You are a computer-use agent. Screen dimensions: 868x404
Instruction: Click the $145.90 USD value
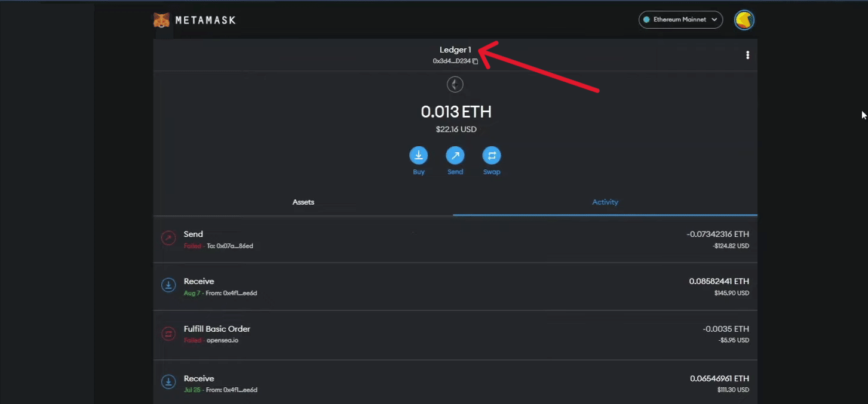tap(731, 294)
